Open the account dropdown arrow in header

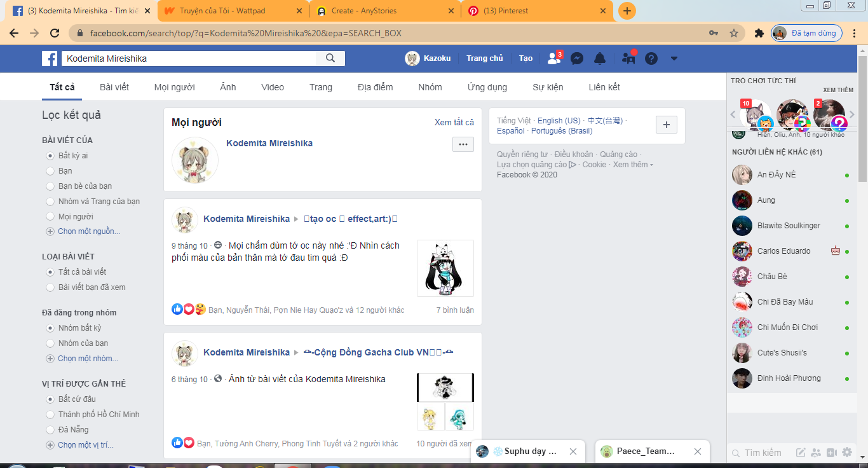pyautogui.click(x=674, y=59)
